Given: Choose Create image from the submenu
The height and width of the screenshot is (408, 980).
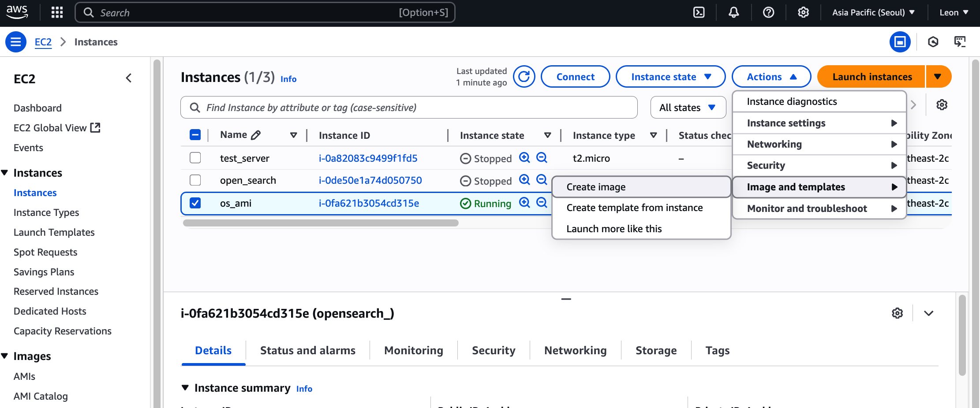Looking at the screenshot, I should pos(596,187).
